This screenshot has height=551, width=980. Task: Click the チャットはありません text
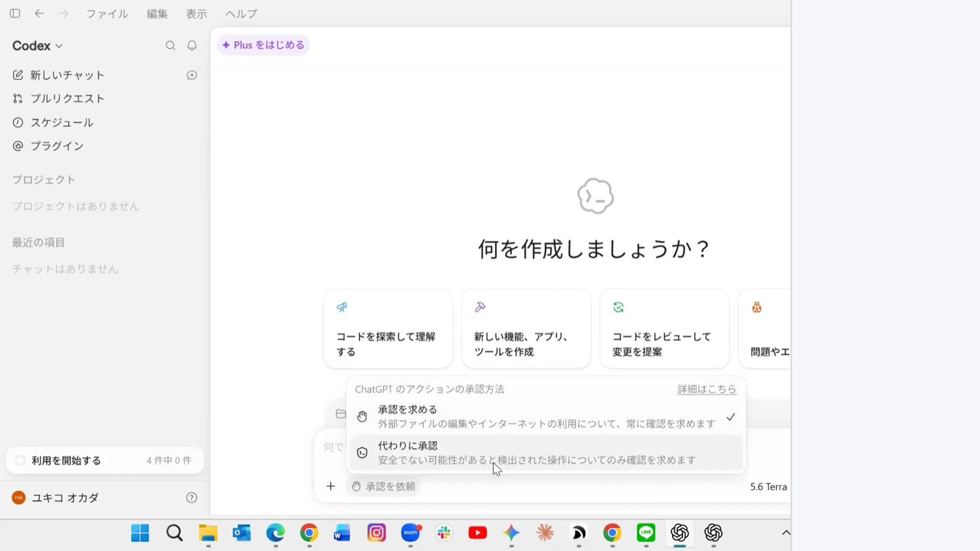(x=65, y=269)
